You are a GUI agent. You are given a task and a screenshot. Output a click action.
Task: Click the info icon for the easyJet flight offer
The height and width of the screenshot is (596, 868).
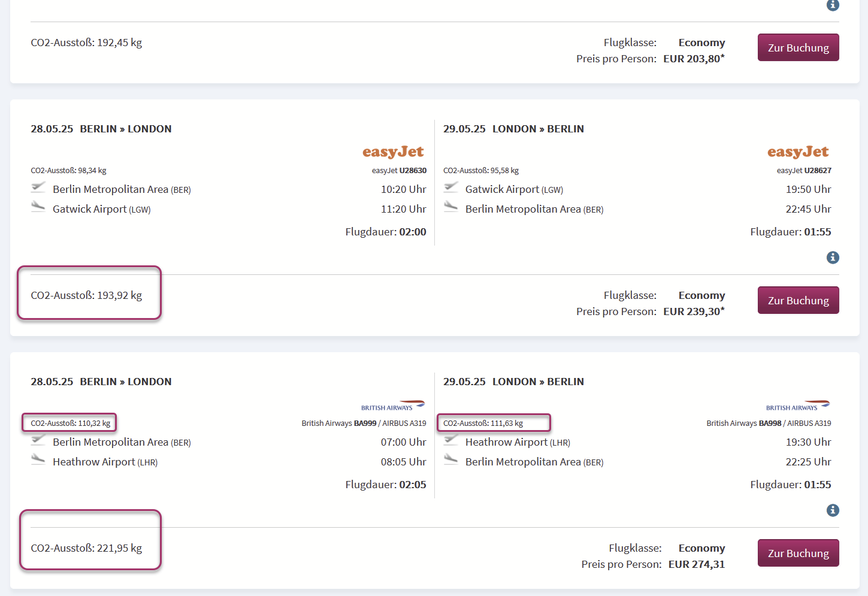833,258
